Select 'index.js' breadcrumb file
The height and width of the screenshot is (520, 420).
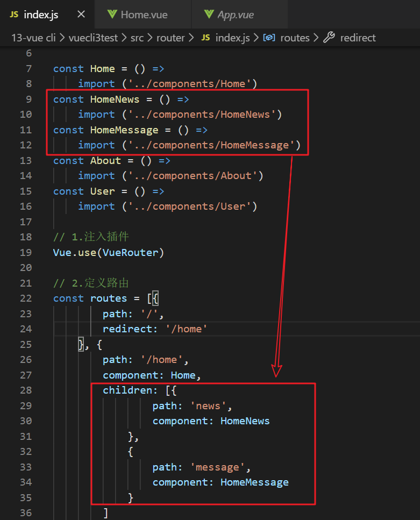pyautogui.click(x=232, y=38)
